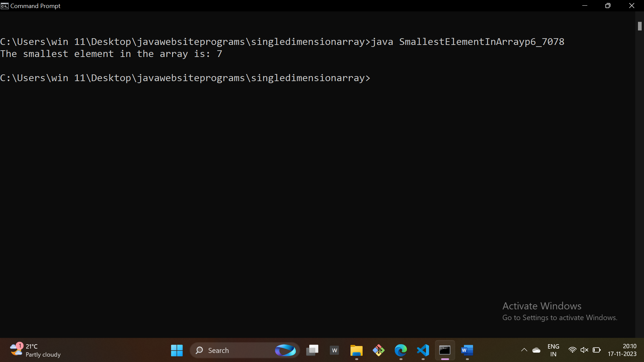Open the date and time calendar
Viewport: 644px width, 362px height.
pos(622,350)
